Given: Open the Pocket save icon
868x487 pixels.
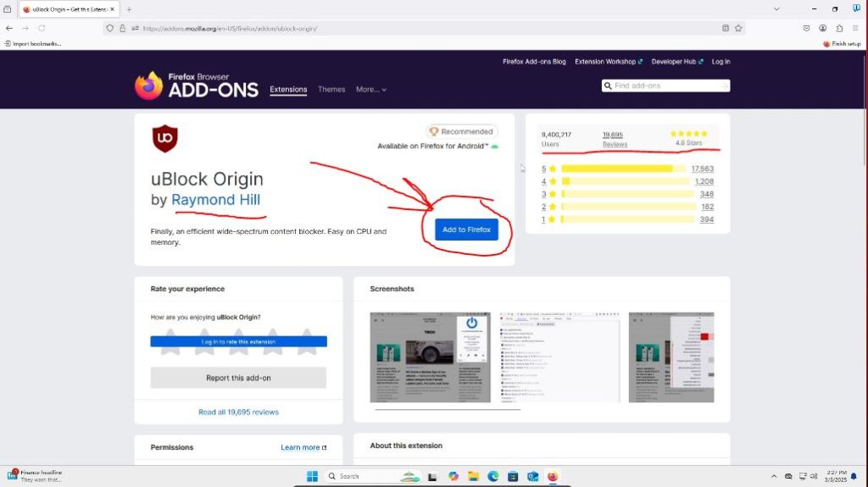Looking at the screenshot, I should coord(806,28).
